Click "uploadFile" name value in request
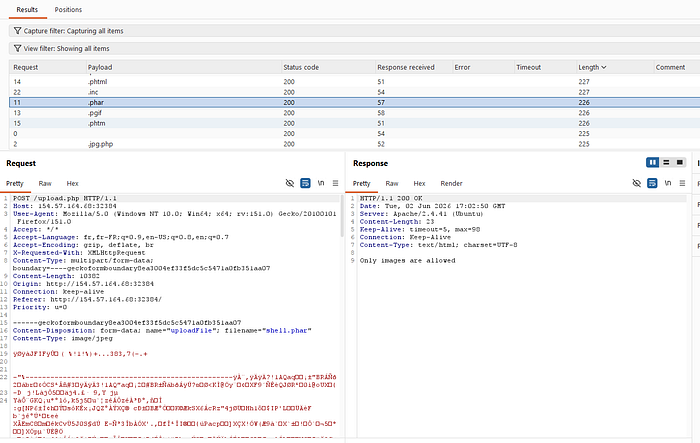This screenshot has height=443, width=700. (x=191, y=330)
